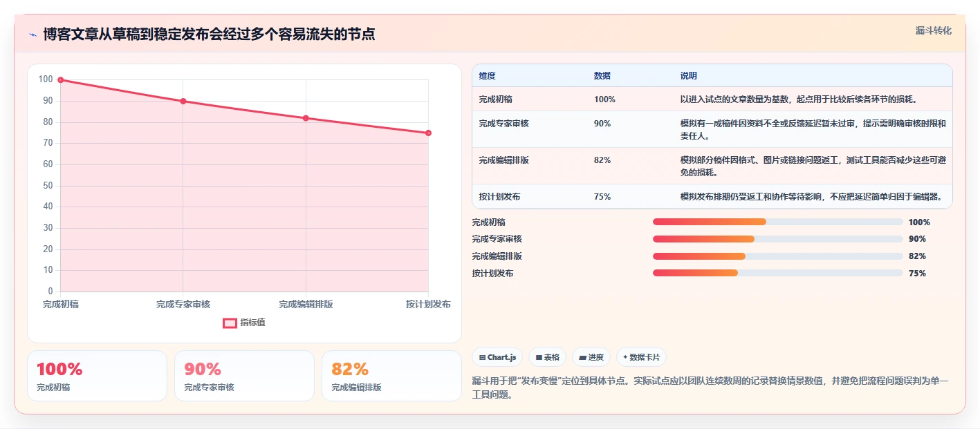Image resolution: width=980 pixels, height=429 pixels.
Task: Open the 100% 完成初稿 data card
Action: 97,376
